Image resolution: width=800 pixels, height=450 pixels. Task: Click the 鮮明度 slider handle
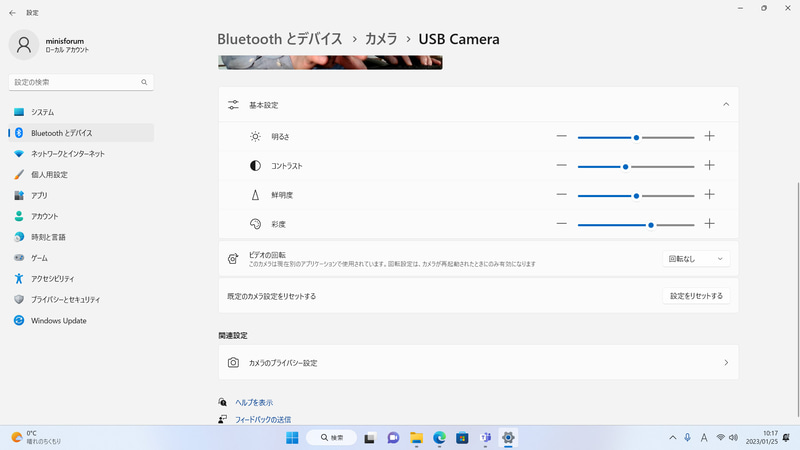[636, 196]
